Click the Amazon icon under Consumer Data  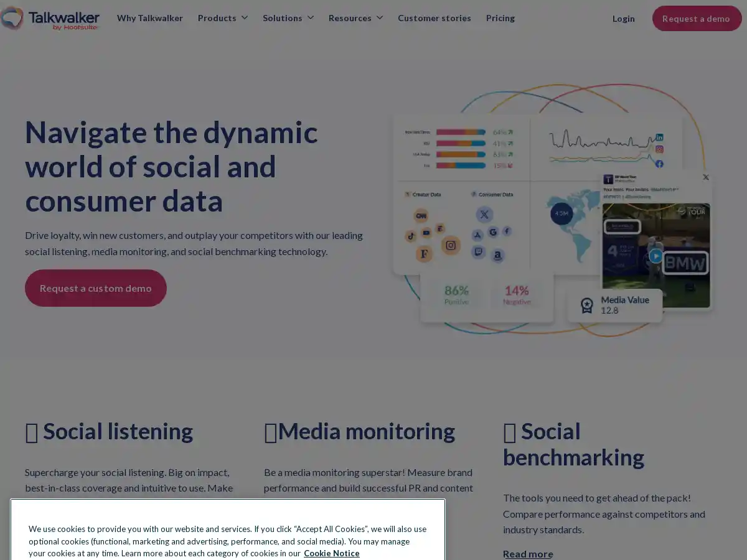point(497,255)
